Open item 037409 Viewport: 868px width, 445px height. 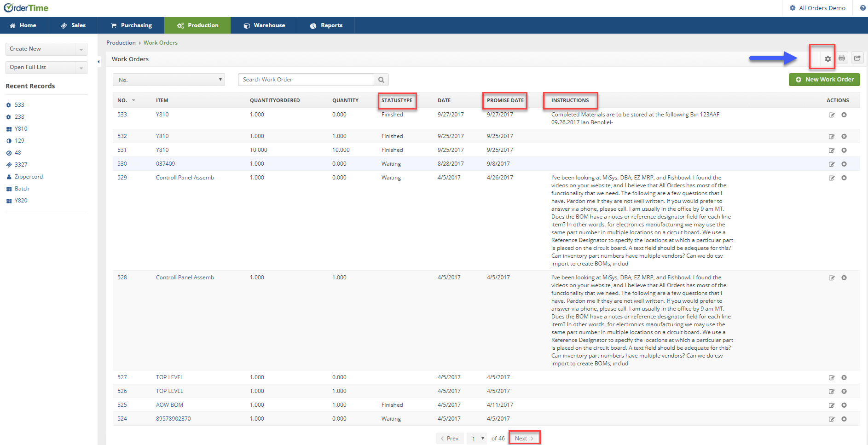165,164
